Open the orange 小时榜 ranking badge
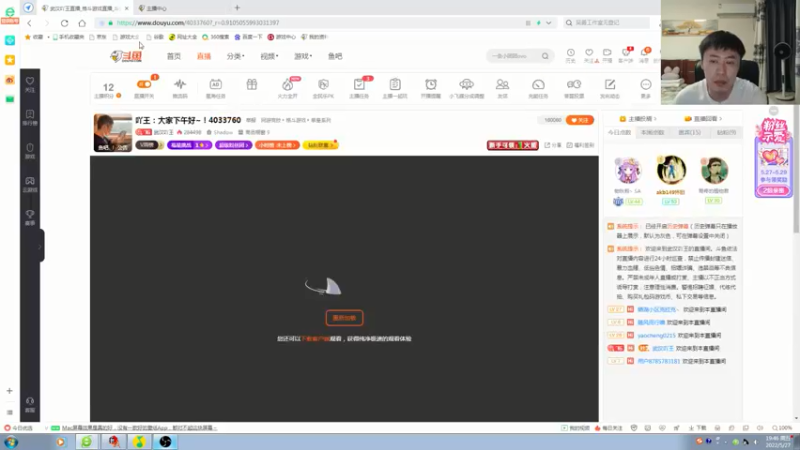The width and height of the screenshot is (800, 450). (277, 145)
